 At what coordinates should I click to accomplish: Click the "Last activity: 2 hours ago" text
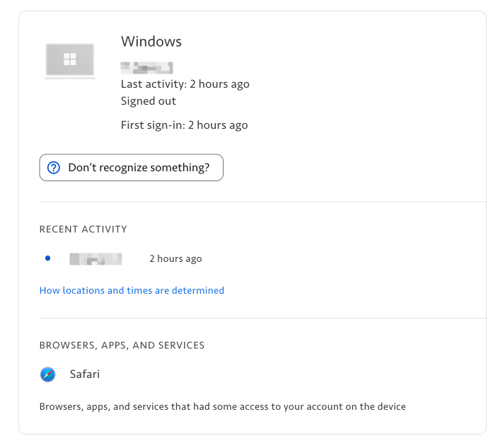(185, 84)
